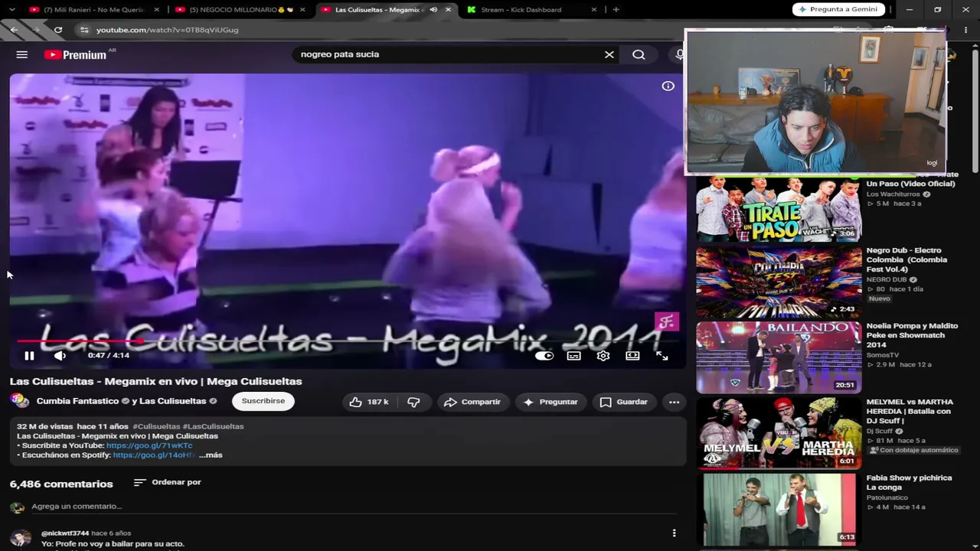Open the Los Wachiturros channel name
This screenshot has height=551, width=980.
click(893, 194)
